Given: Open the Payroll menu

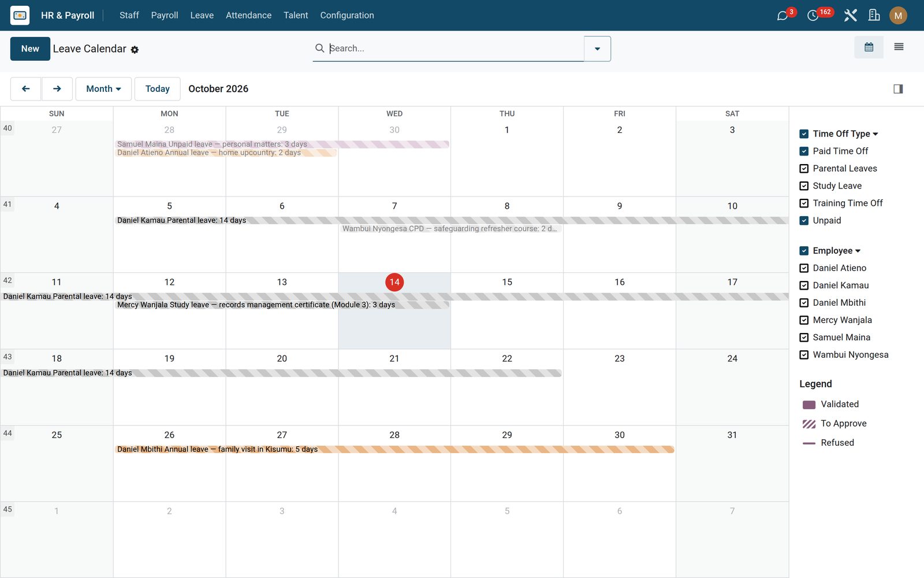Looking at the screenshot, I should 165,15.
